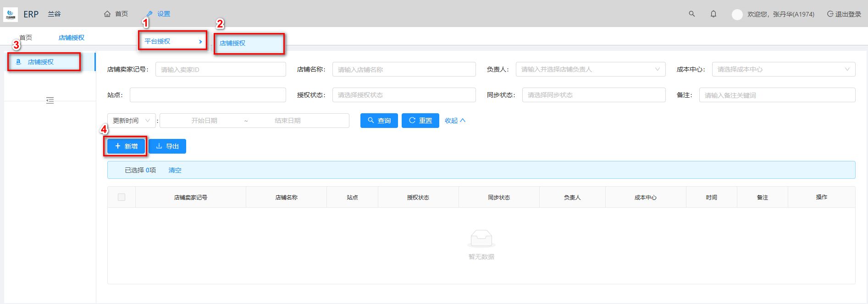Click the 首页 home icon in top navigation
The height and width of the screenshot is (304, 868).
click(x=107, y=14)
